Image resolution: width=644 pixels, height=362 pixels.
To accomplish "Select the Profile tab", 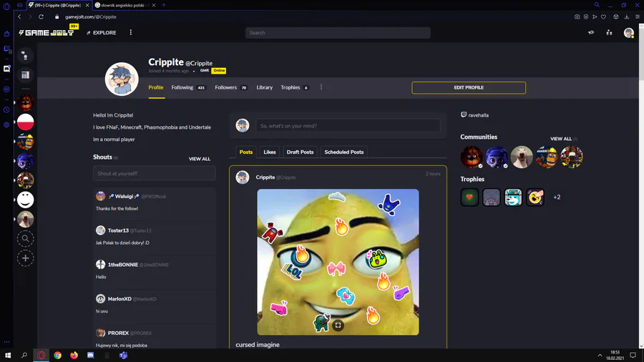I will 156,87.
